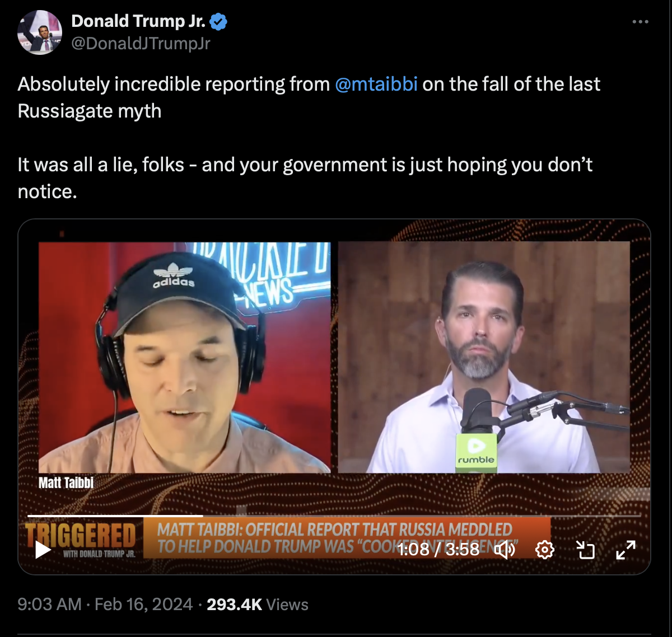The image size is (672, 637).
Task: Open video settings gear icon
Action: click(x=544, y=550)
